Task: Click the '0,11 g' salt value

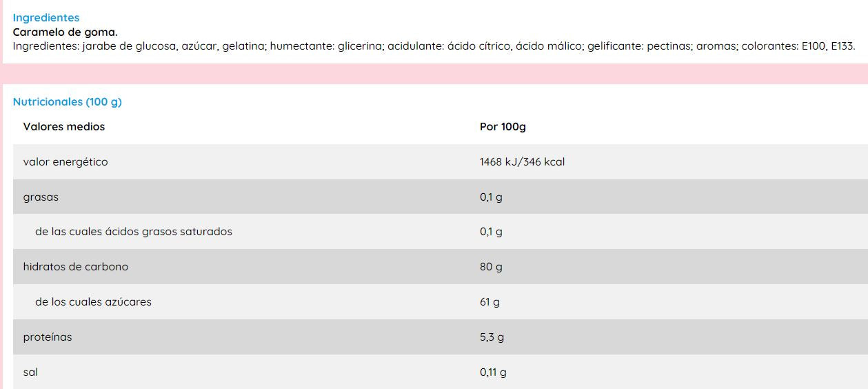Action: click(493, 372)
